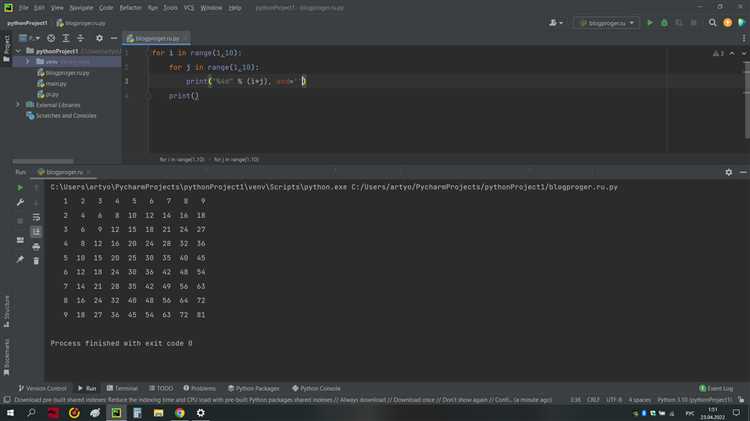This screenshot has width=750, height=421.
Task: Pin the Run tab
Action: pos(20,260)
